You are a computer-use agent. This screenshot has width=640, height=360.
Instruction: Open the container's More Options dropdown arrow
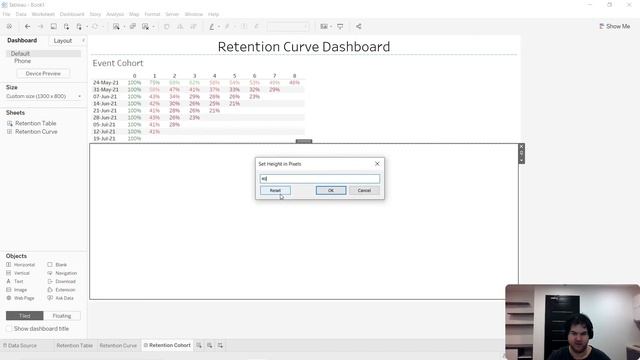point(521,160)
